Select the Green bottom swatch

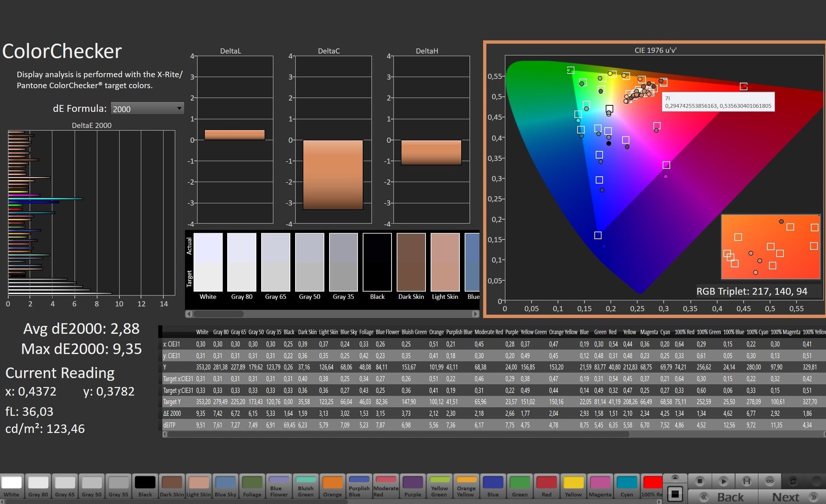pos(520,486)
